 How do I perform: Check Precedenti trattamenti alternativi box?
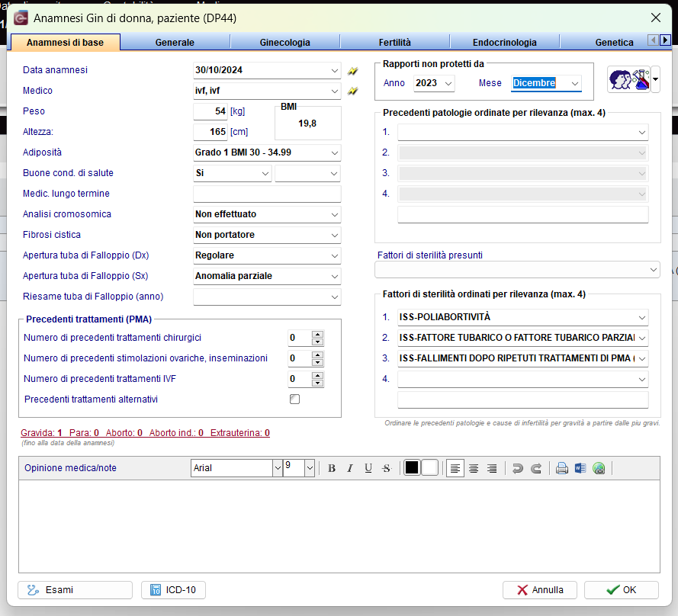pos(295,399)
